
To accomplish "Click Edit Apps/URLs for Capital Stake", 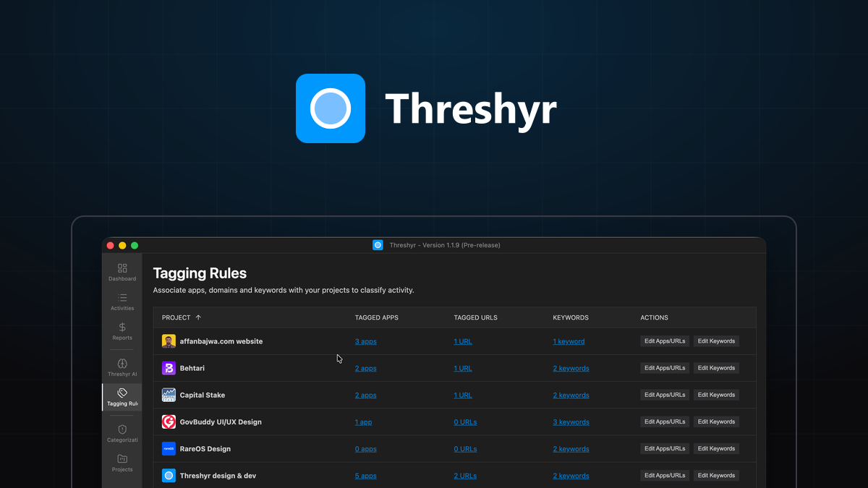I will (x=665, y=395).
